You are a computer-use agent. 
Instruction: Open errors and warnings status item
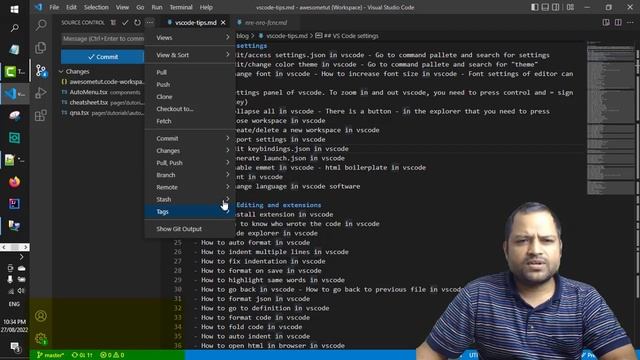click(112, 355)
